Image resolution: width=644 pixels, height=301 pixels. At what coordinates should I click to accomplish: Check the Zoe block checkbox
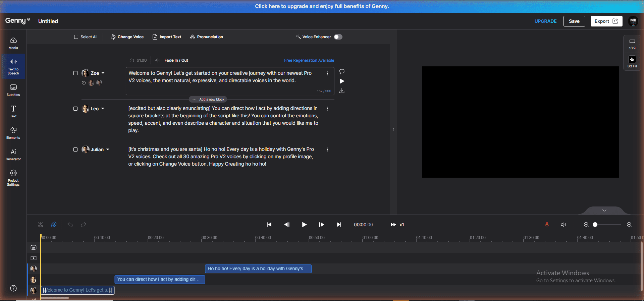(75, 73)
